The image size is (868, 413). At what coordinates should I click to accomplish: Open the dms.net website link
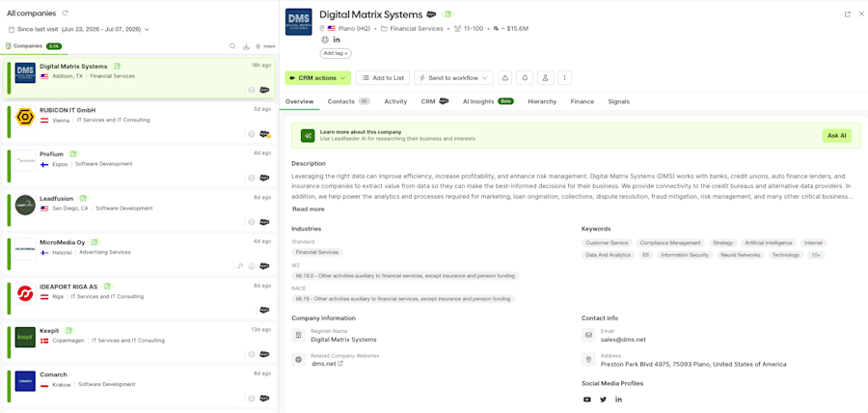click(x=327, y=364)
